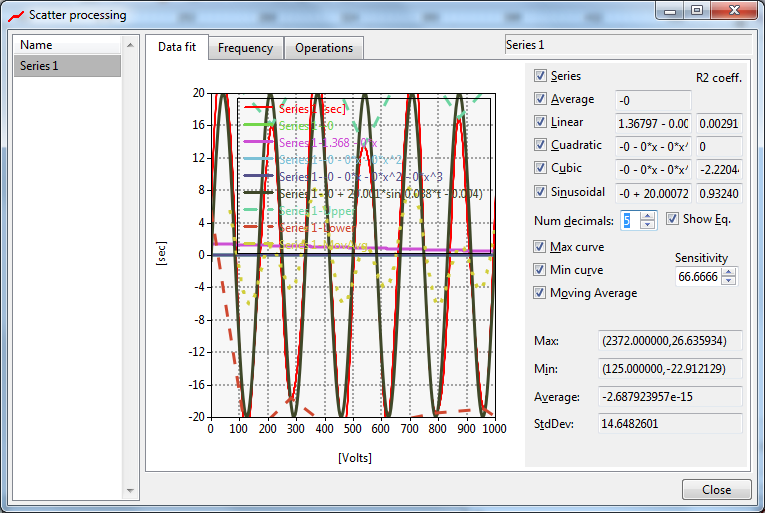Click the list scrollbar up arrow
This screenshot has height=513, width=765.
130,45
